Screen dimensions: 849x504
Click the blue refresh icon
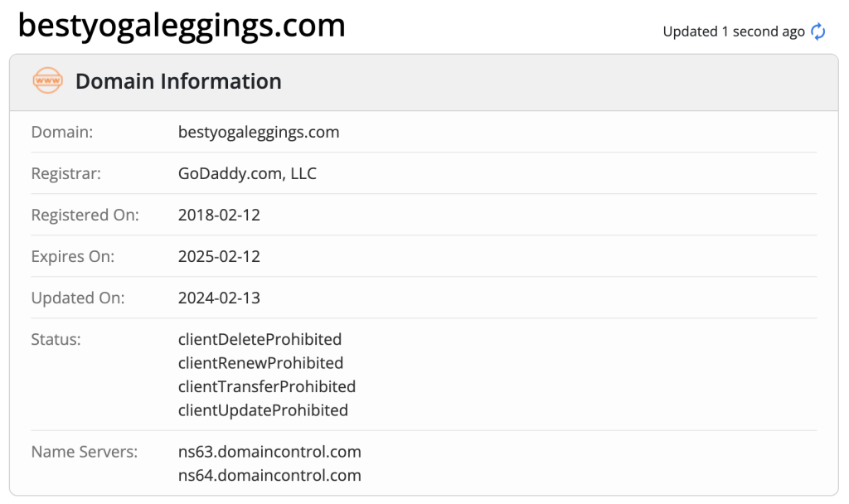817,31
